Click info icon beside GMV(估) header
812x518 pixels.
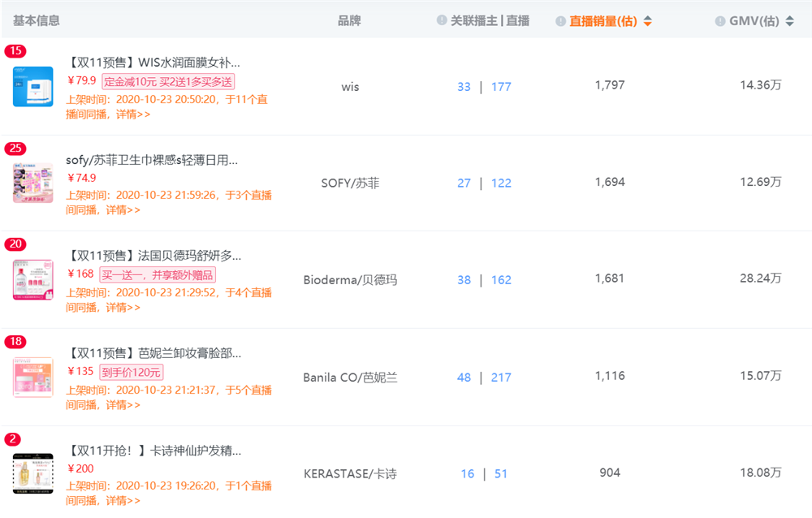click(x=719, y=21)
